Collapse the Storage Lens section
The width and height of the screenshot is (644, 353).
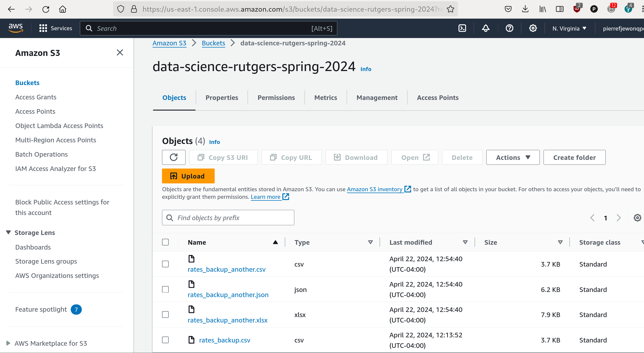point(8,232)
